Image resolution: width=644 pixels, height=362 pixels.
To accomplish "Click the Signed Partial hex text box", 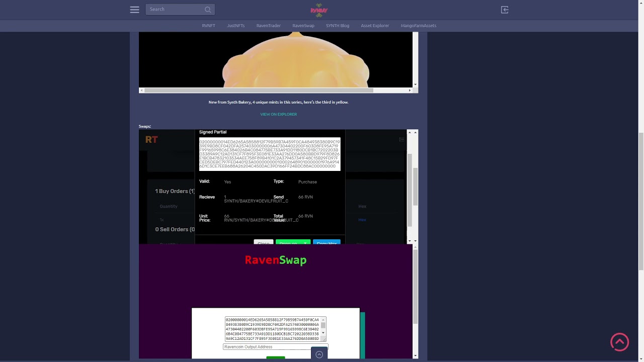I will 270,154.
